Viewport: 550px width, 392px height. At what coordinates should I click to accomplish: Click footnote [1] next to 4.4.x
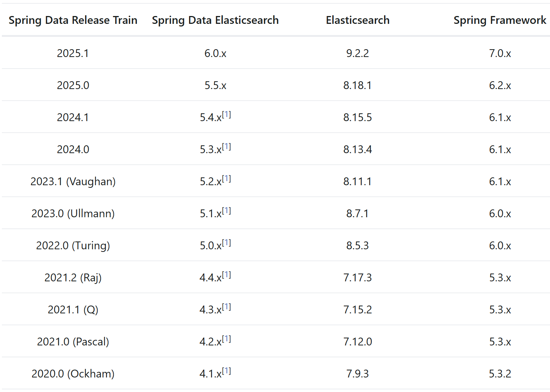point(226,275)
